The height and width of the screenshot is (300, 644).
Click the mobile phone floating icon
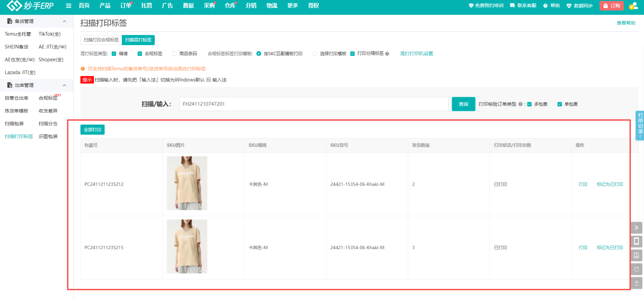636,241
